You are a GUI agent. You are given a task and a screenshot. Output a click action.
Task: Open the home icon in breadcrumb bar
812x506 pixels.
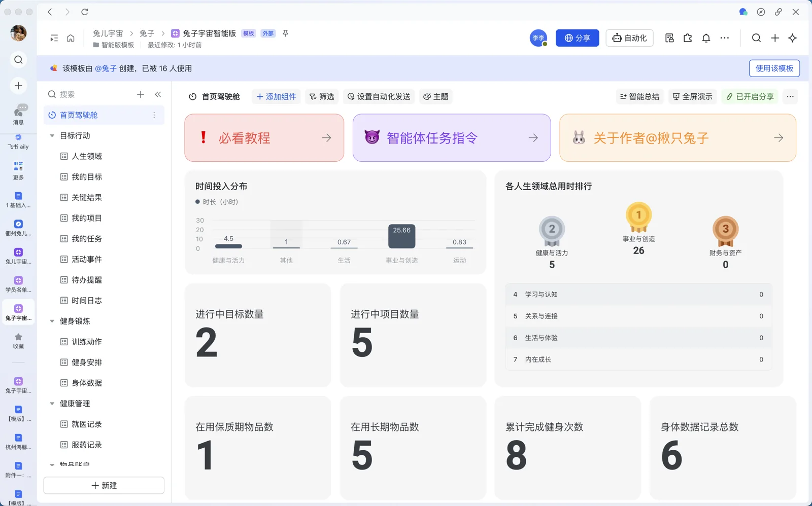71,38
